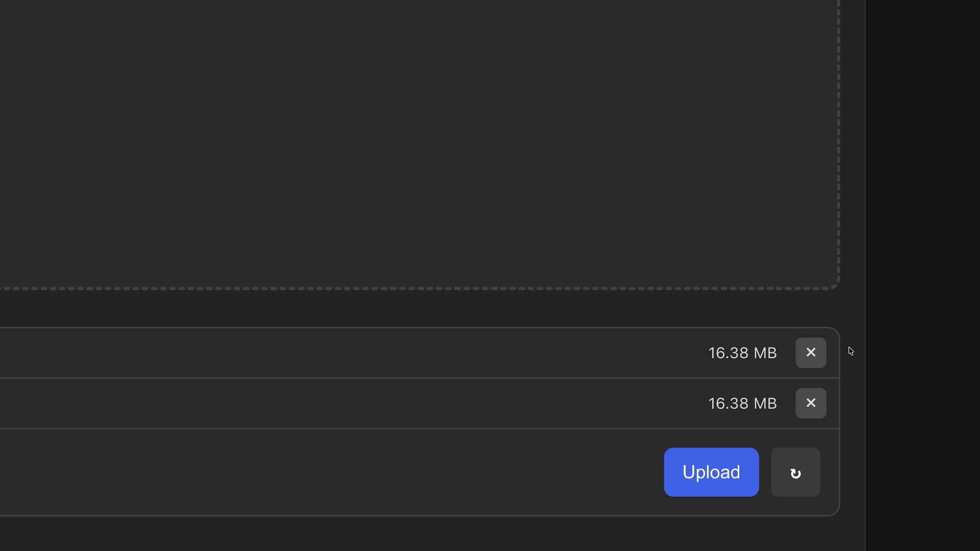Click the empty footer area beside Upload

point(357,472)
